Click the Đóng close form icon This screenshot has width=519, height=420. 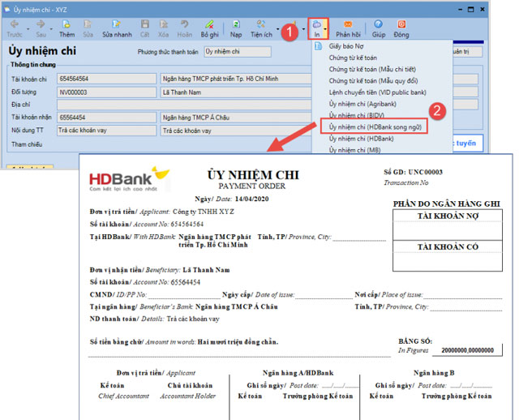tap(401, 29)
